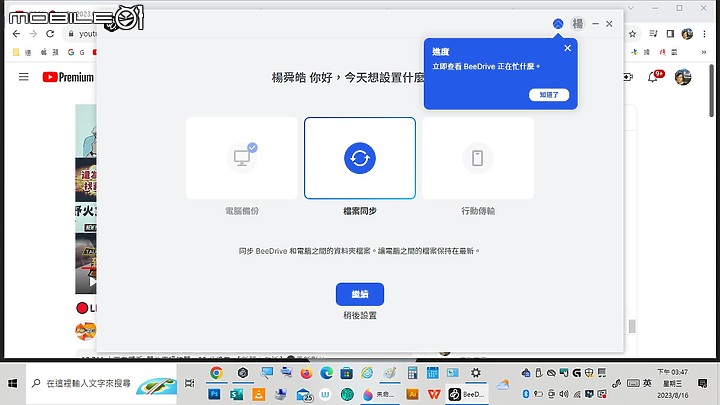Screen dimensions: 720x405
Task: Launch Illustrator from taskbar
Action: coord(412,394)
